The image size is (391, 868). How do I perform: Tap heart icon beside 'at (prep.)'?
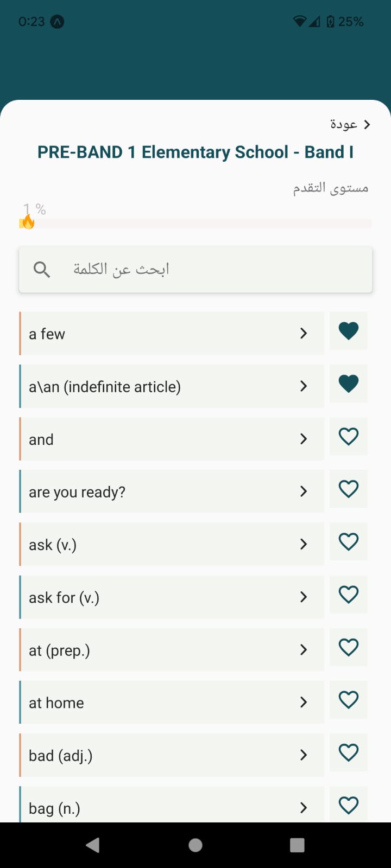coord(349,647)
